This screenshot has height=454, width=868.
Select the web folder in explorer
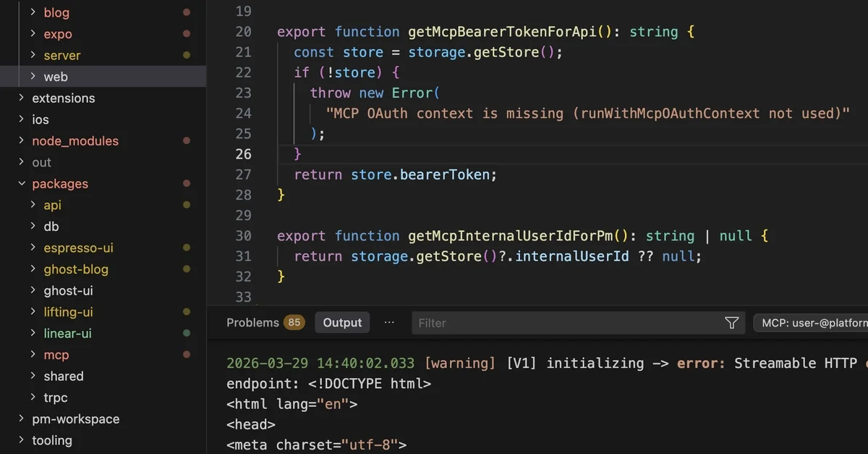(x=56, y=77)
